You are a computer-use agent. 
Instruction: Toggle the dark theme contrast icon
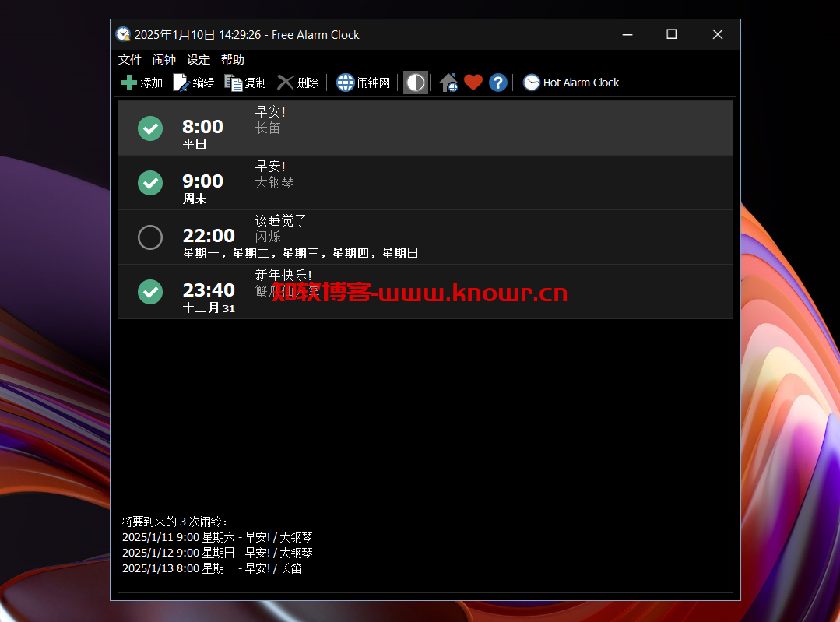(415, 83)
